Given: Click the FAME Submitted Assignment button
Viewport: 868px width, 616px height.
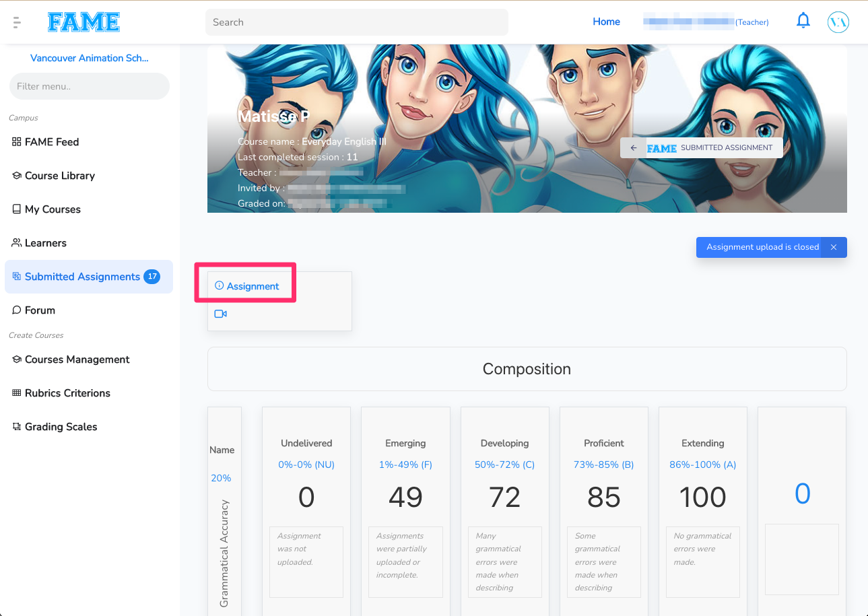Looking at the screenshot, I should [702, 148].
